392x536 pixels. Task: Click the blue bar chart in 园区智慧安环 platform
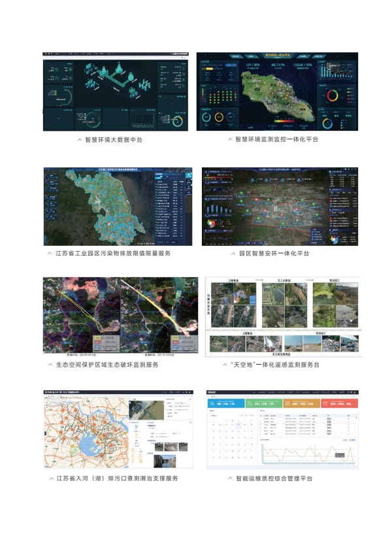219,209
